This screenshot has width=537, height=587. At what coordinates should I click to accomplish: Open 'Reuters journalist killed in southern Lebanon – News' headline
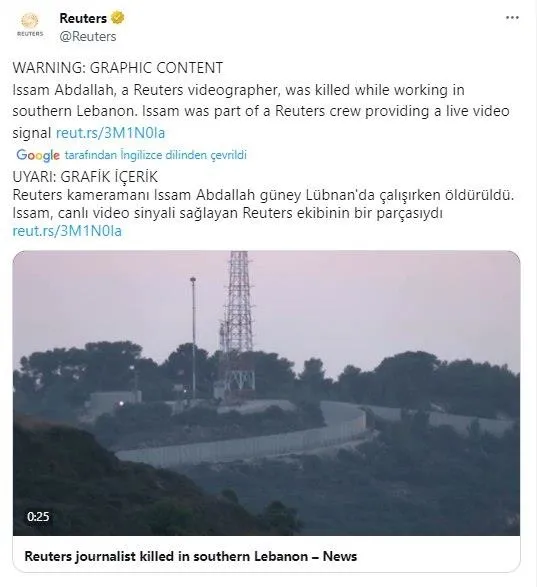click(x=191, y=556)
